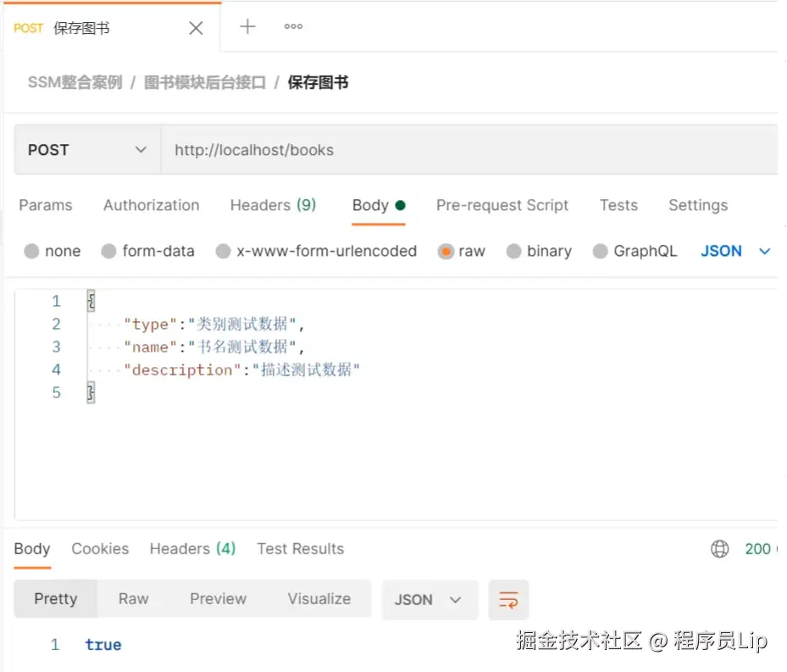Screen dimensions: 787x672
Task: Close the 保存图书 request tab
Action: point(197,28)
